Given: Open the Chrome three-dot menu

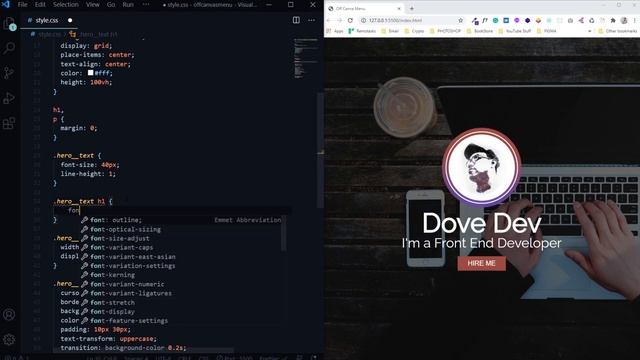Looking at the screenshot, I should pos(635,20).
